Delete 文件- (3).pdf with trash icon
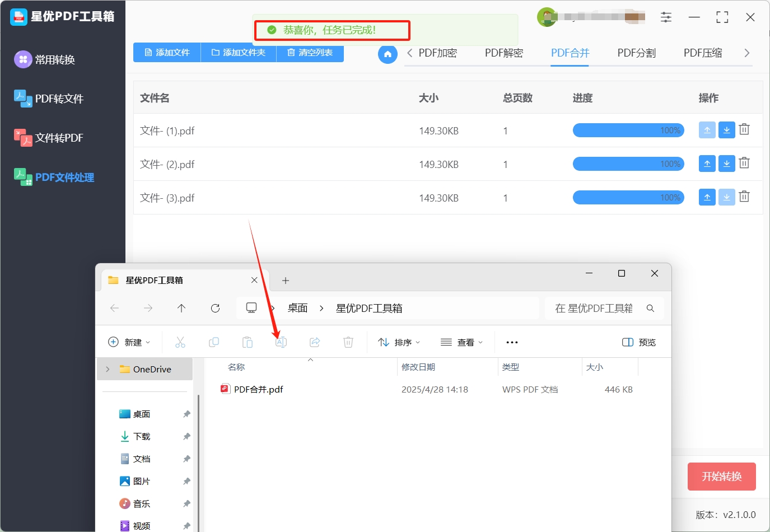Image resolution: width=770 pixels, height=532 pixels. pos(744,197)
